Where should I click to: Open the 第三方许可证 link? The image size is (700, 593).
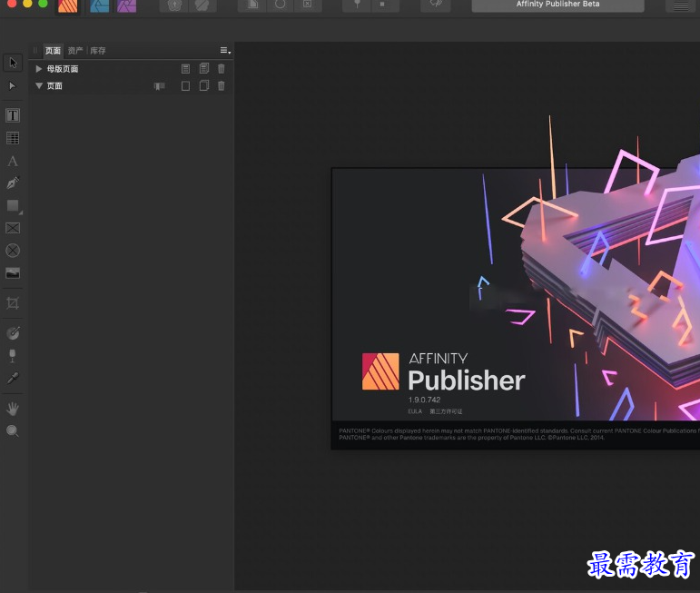point(446,411)
